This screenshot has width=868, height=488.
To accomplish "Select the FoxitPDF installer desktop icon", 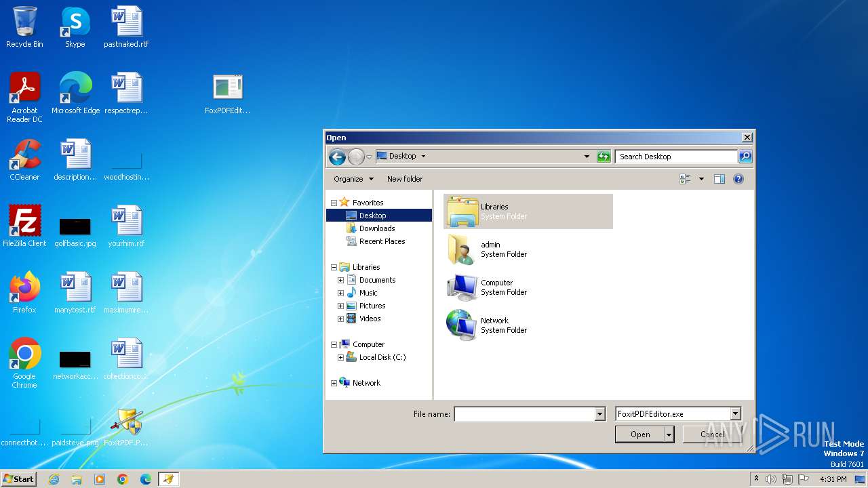I will 126,426.
